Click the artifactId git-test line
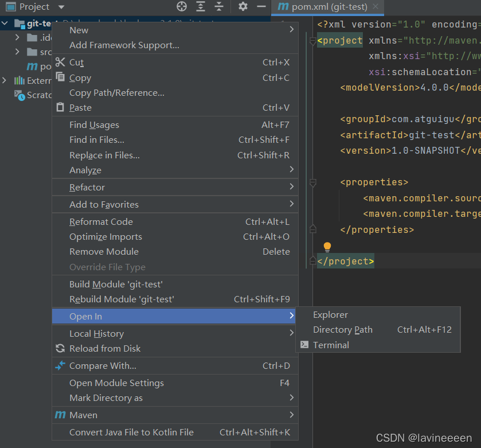 (x=410, y=135)
